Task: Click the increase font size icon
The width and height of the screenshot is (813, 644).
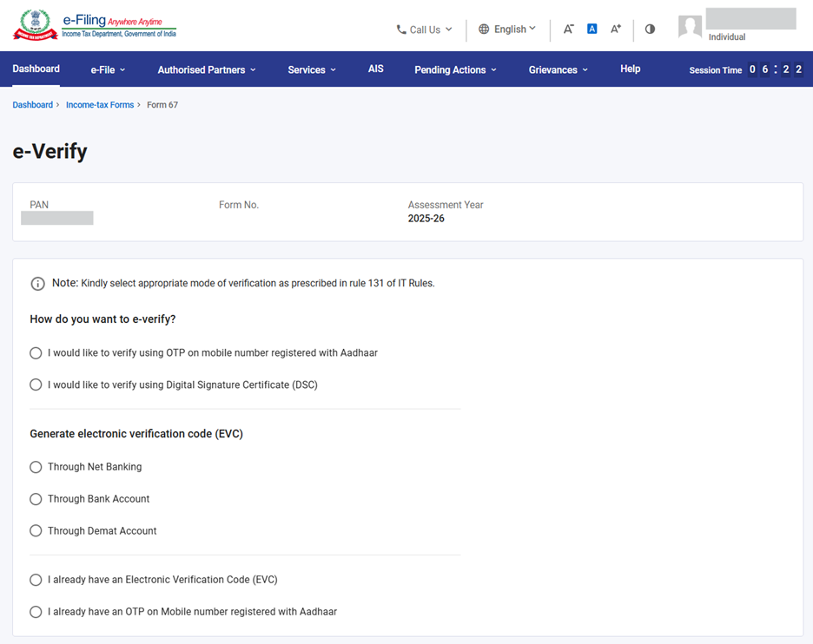Action: coord(615,29)
